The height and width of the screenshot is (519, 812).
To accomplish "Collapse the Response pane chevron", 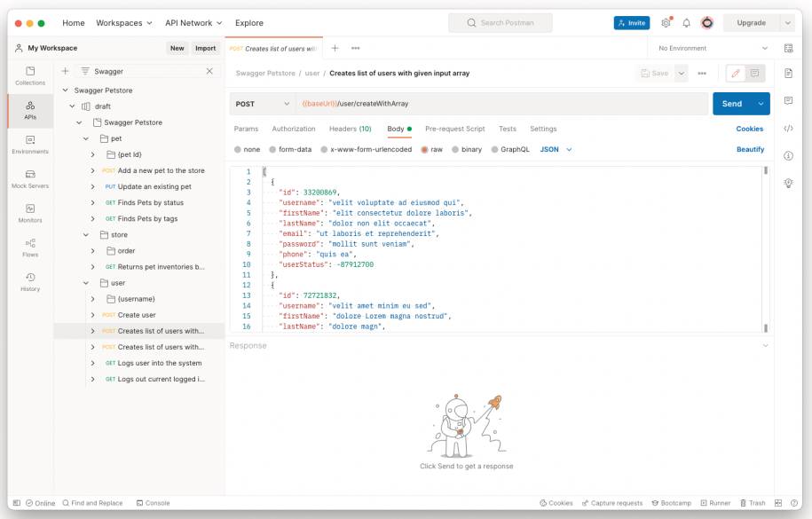I will (x=765, y=345).
